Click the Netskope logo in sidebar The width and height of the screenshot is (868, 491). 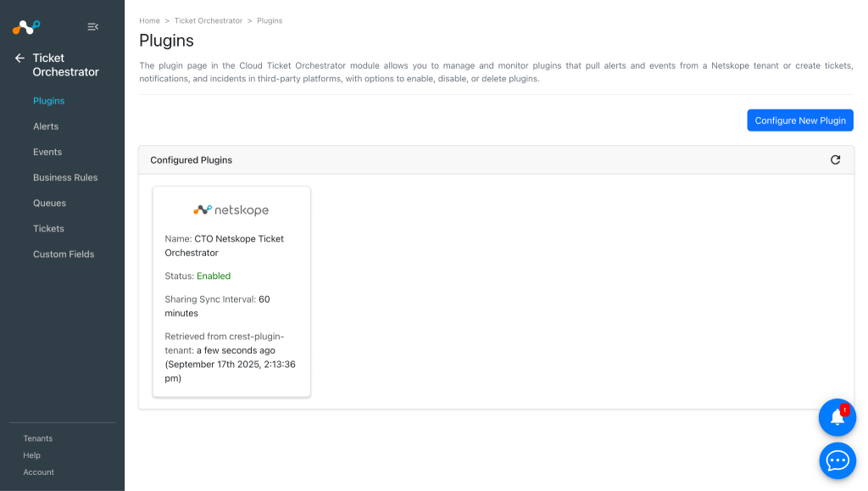click(x=26, y=26)
